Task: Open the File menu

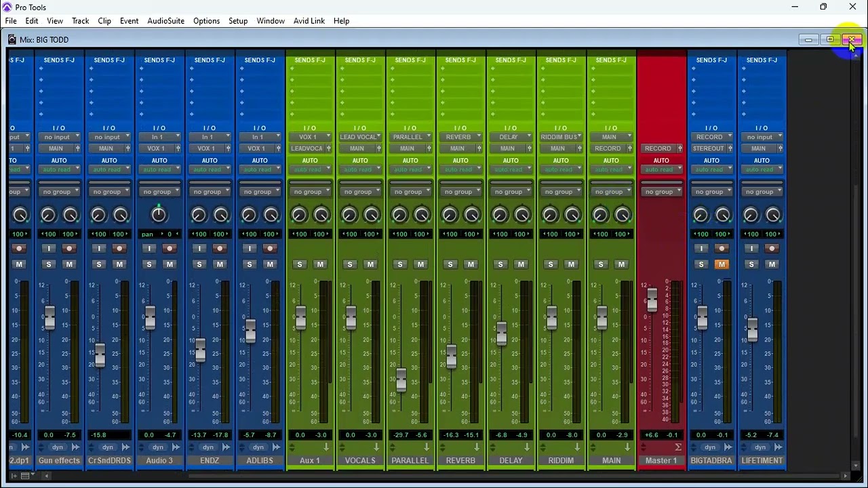Action: (x=11, y=21)
